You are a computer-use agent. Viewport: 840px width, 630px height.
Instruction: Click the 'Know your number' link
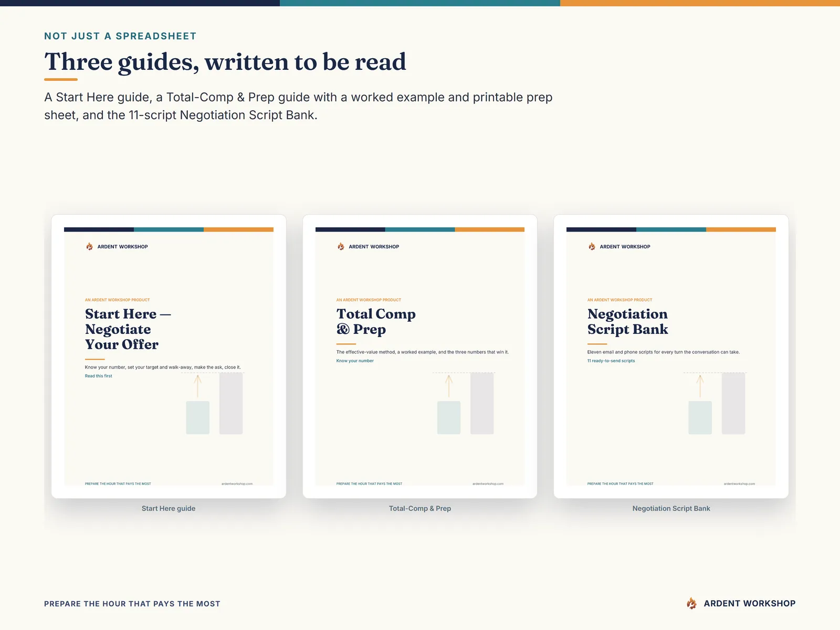(355, 361)
